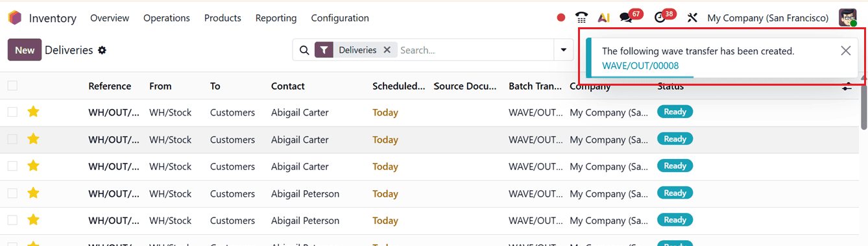Image resolution: width=868 pixels, height=246 pixels.
Task: Open optional columns adjust settings icon
Action: (847, 86)
